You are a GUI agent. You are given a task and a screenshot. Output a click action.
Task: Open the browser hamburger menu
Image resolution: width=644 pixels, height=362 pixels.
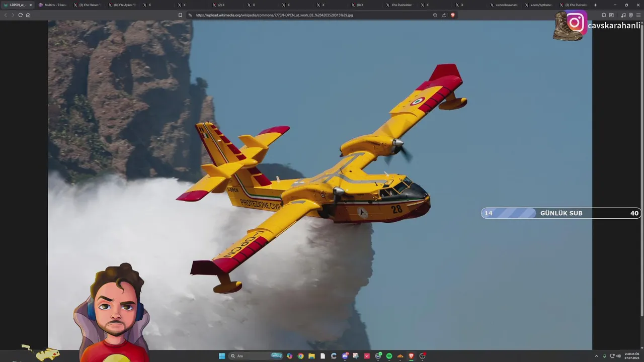638,15
